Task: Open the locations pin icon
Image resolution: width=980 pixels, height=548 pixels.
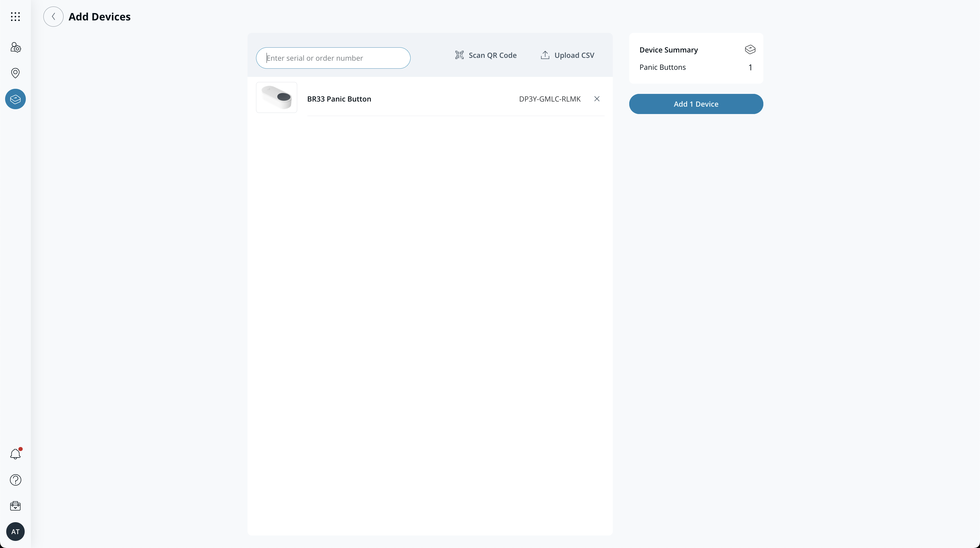Action: (x=15, y=73)
